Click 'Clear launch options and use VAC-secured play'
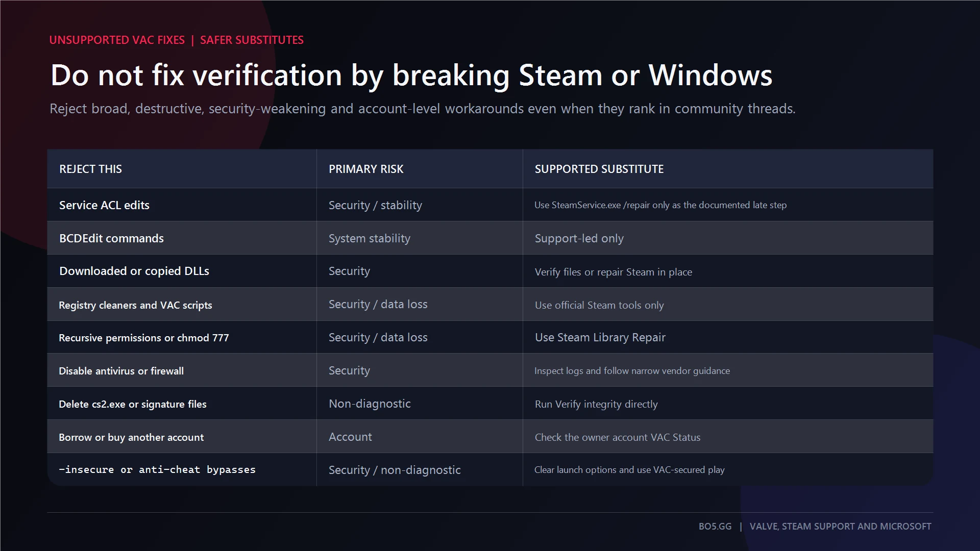 pyautogui.click(x=629, y=470)
